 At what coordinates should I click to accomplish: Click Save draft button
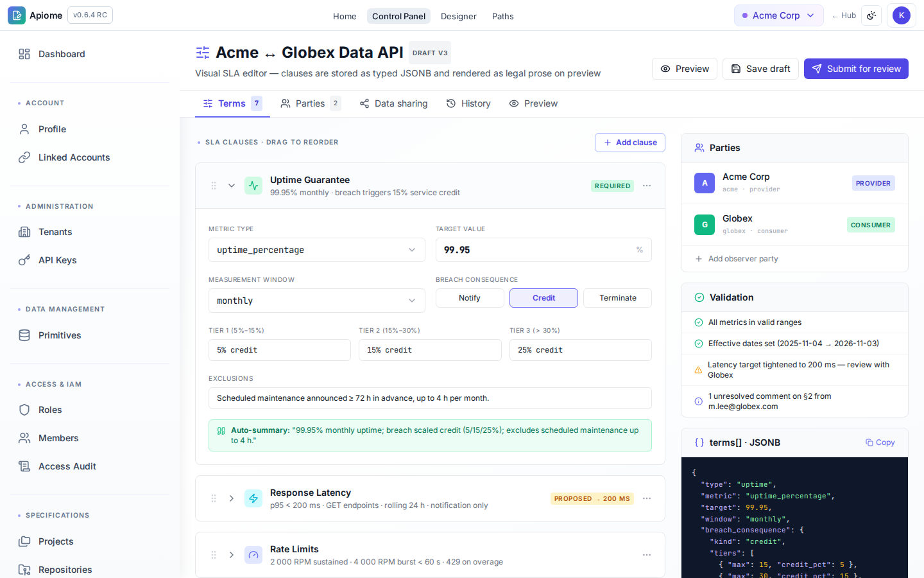760,69
